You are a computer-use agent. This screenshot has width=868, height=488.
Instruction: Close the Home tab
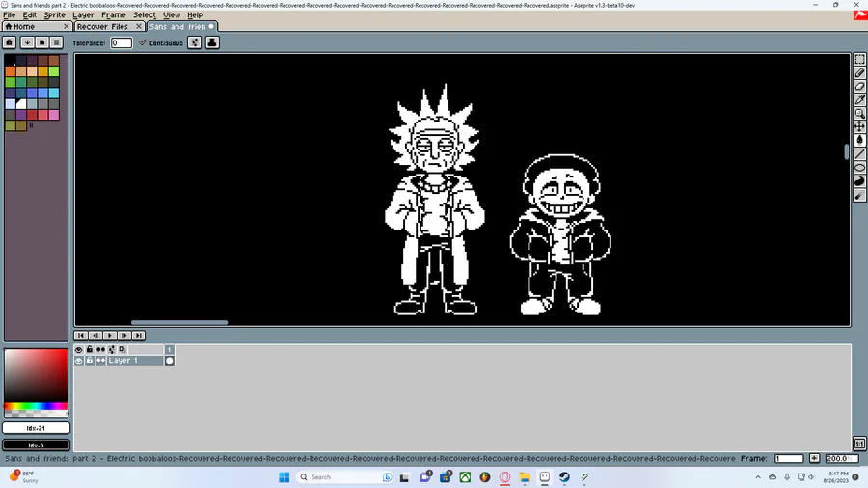[x=67, y=27]
